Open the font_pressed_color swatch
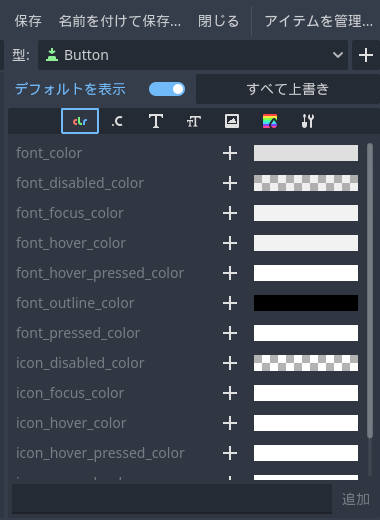 coord(306,333)
